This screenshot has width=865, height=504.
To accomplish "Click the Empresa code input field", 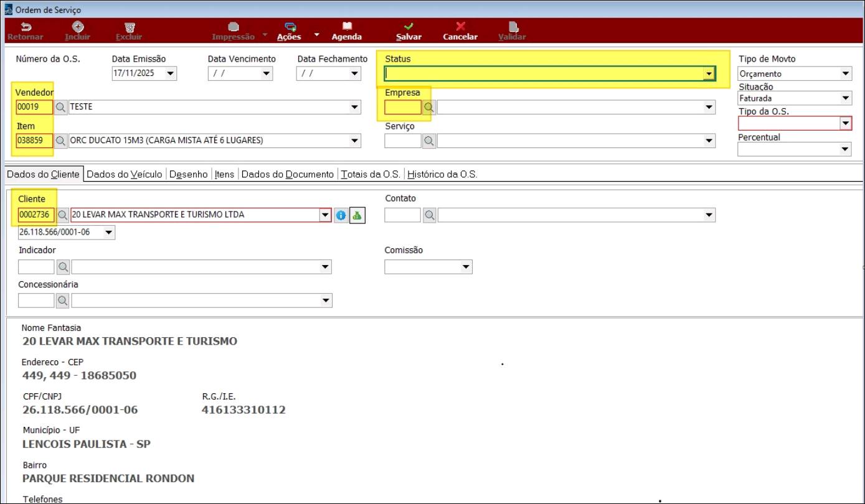I will pyautogui.click(x=403, y=107).
